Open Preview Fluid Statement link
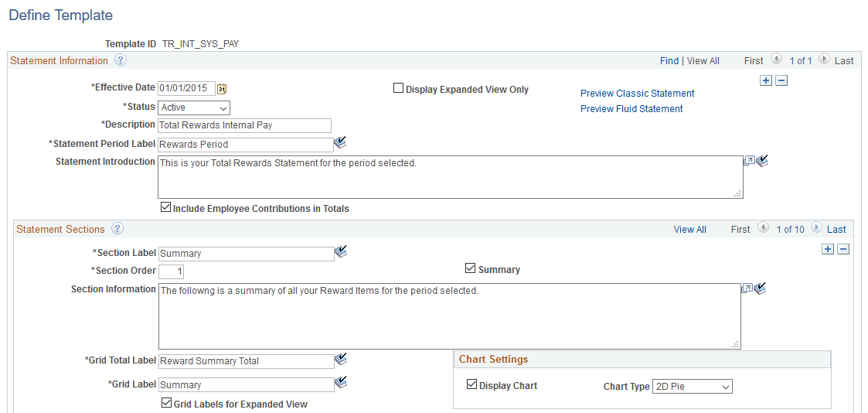868x413 pixels. pyautogui.click(x=631, y=109)
